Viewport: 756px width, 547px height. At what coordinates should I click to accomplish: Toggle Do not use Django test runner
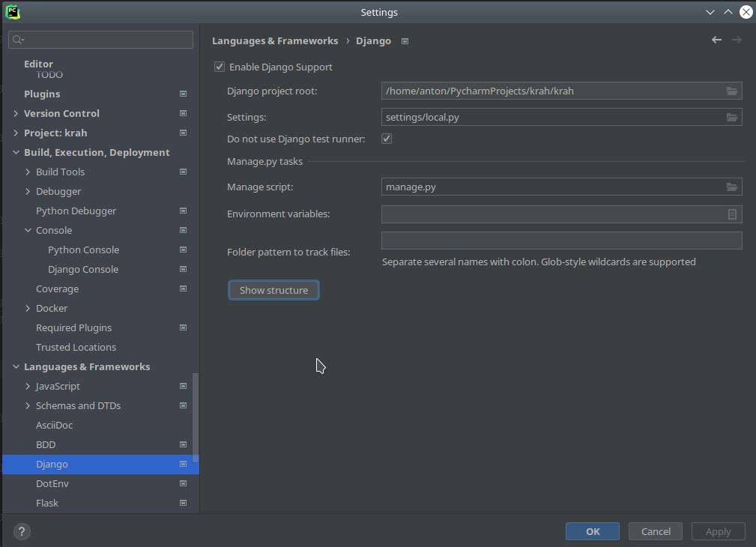[x=387, y=139]
